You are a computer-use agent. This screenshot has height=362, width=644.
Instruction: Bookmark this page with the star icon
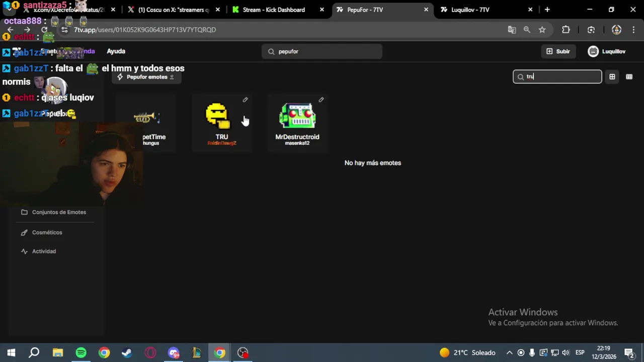542,30
